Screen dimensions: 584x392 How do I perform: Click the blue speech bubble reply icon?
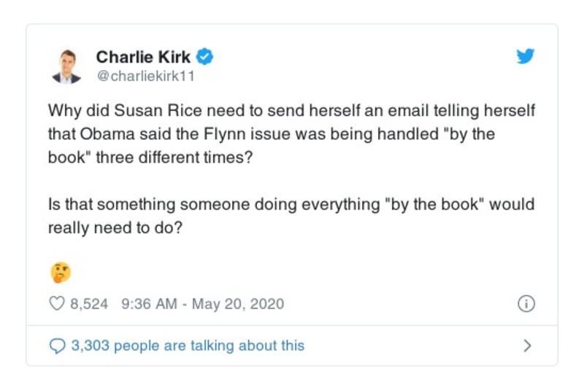pos(56,345)
